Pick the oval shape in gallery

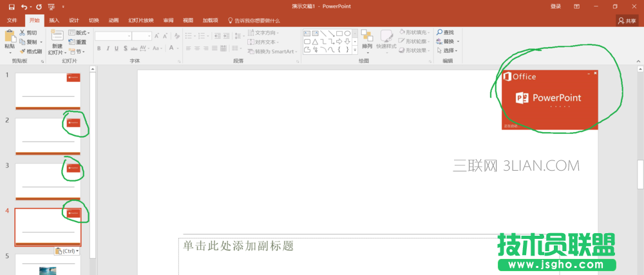click(x=347, y=33)
